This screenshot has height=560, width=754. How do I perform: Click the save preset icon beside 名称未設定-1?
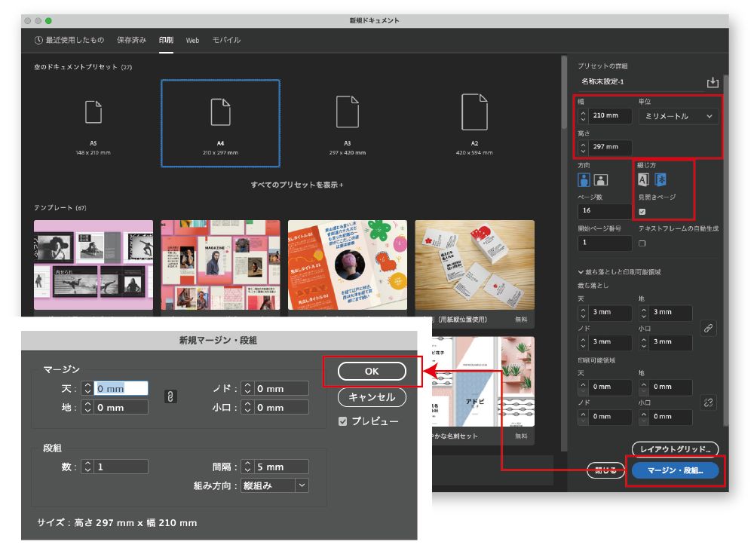point(712,82)
